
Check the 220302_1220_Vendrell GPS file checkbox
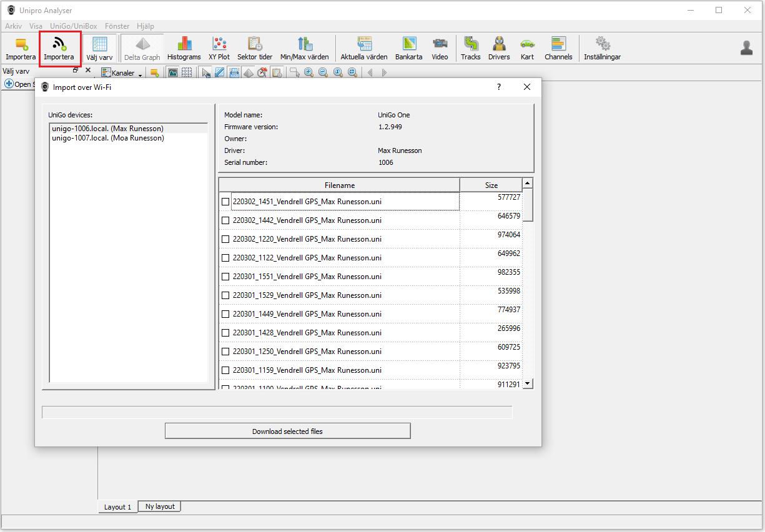tap(225, 239)
